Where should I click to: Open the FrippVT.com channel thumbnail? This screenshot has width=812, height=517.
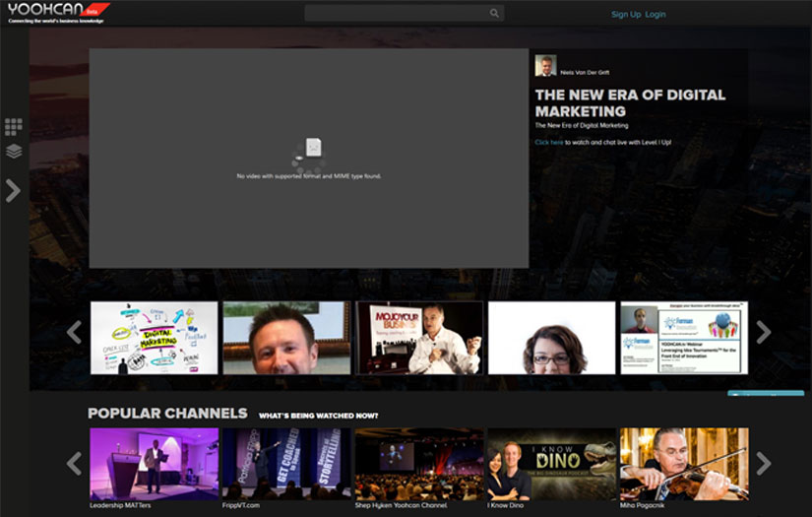[286, 464]
